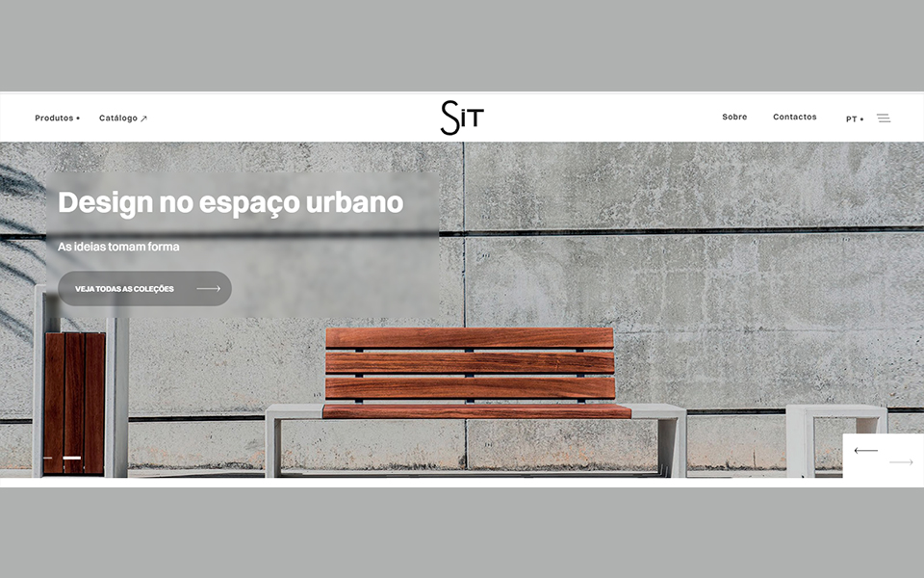Click the arrow inside the coleções button
Viewport: 924px width, 578px height.
pyautogui.click(x=208, y=289)
